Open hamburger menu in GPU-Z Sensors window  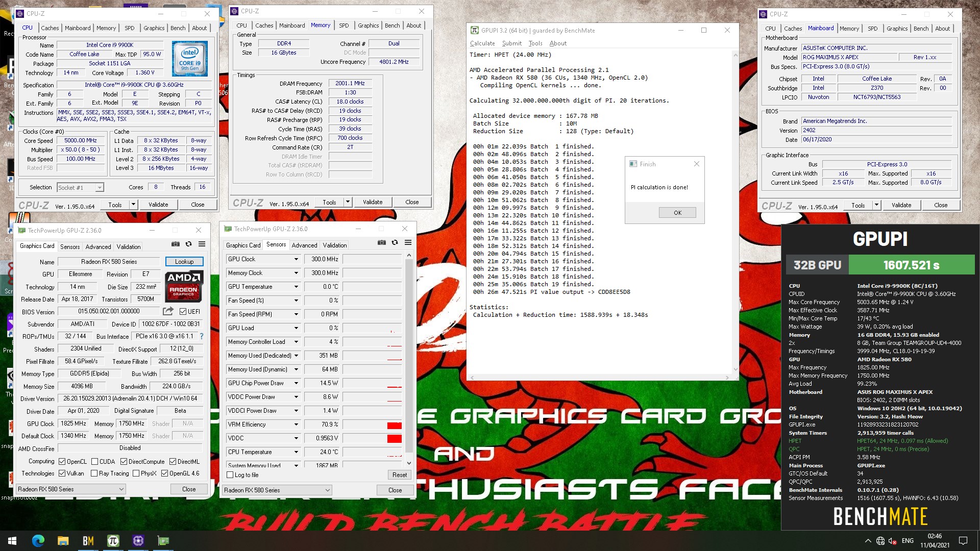pyautogui.click(x=408, y=243)
